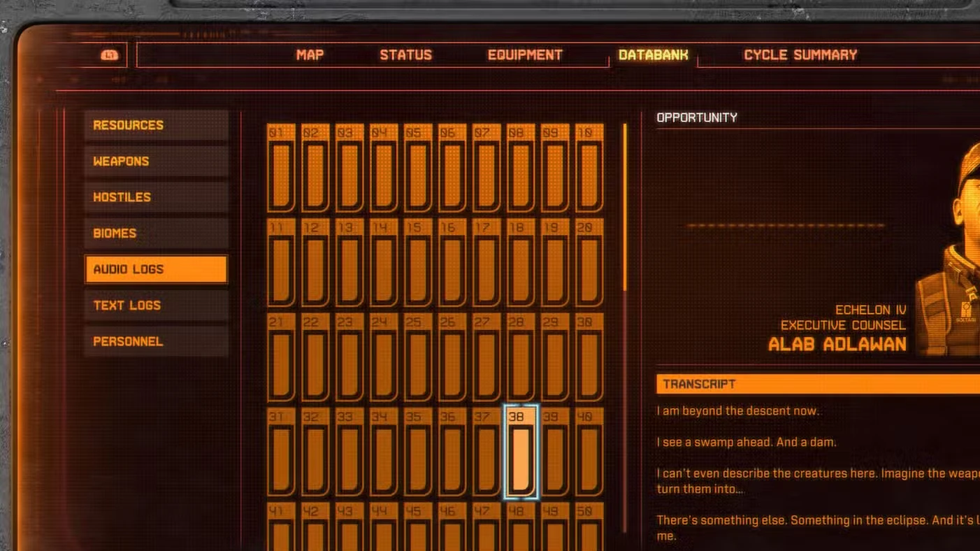Click the audio playback waveform line
The width and height of the screenshot is (980, 551).
pyautogui.click(x=786, y=225)
